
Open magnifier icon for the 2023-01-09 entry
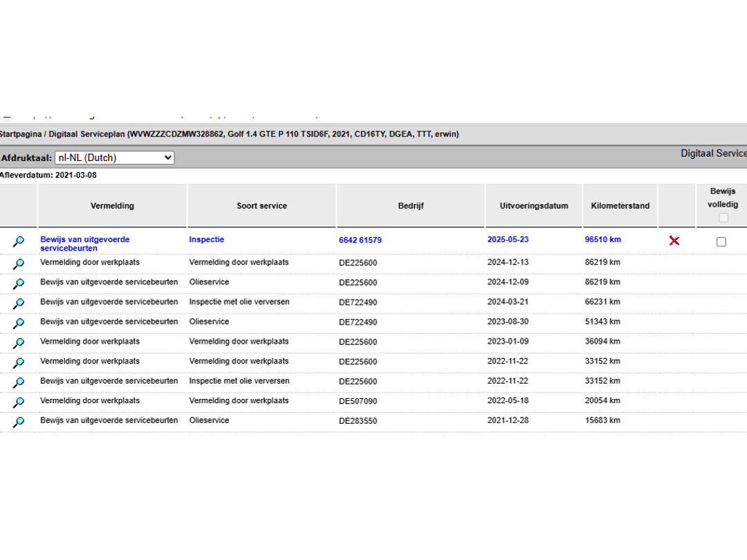pyautogui.click(x=18, y=342)
